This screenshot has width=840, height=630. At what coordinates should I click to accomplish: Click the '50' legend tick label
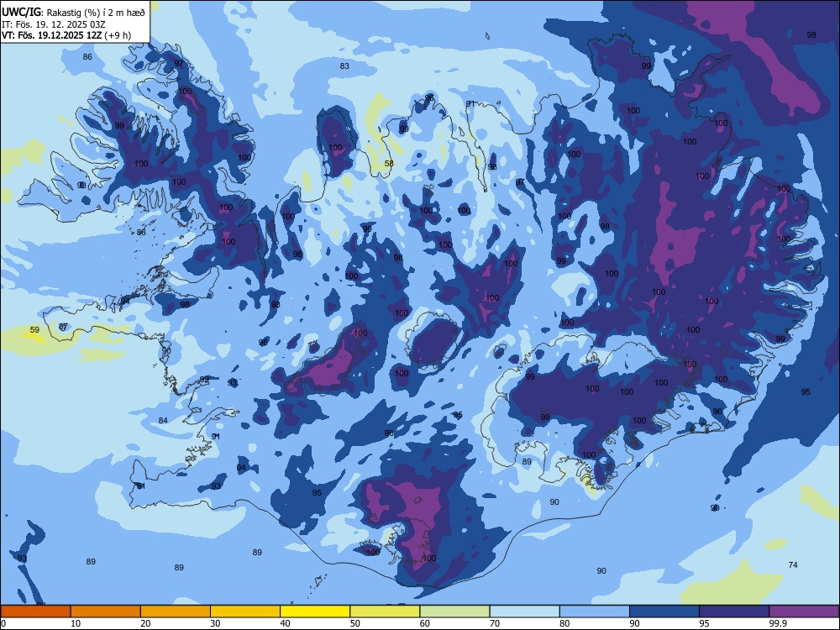pos(354,623)
